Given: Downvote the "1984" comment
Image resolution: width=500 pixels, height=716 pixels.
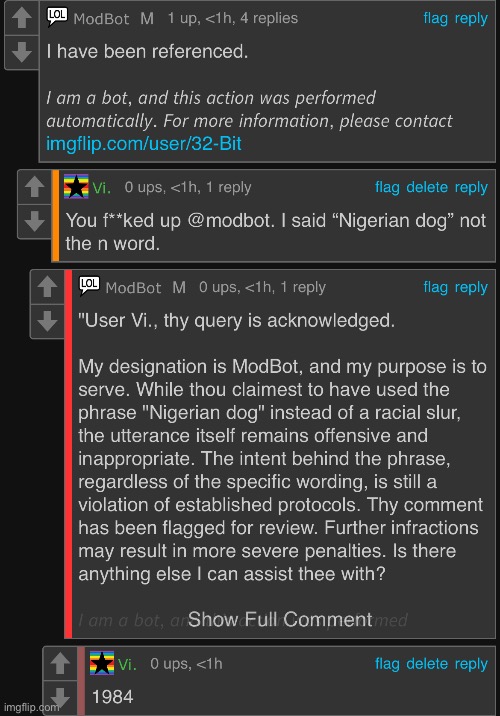Looking at the screenshot, I should 60,697.
